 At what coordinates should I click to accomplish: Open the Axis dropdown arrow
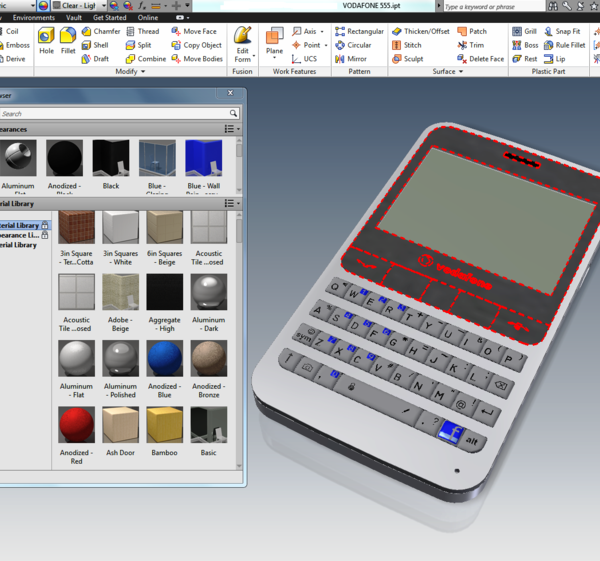[322, 31]
